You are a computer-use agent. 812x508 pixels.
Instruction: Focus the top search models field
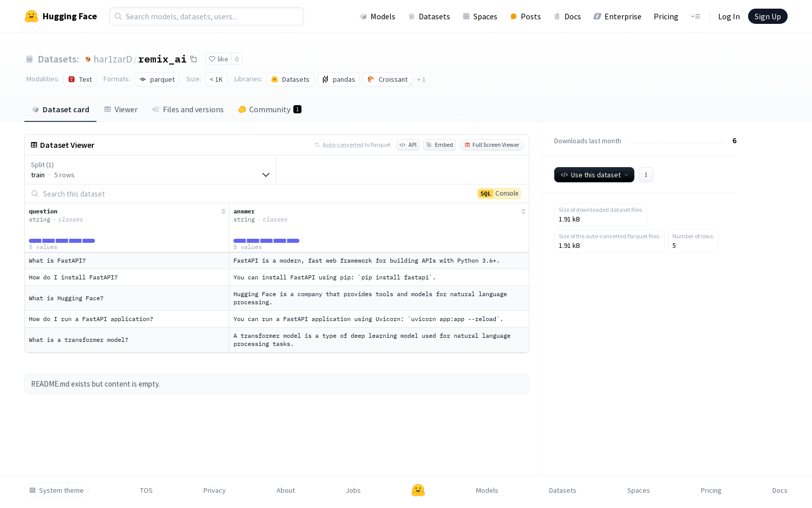[207, 16]
